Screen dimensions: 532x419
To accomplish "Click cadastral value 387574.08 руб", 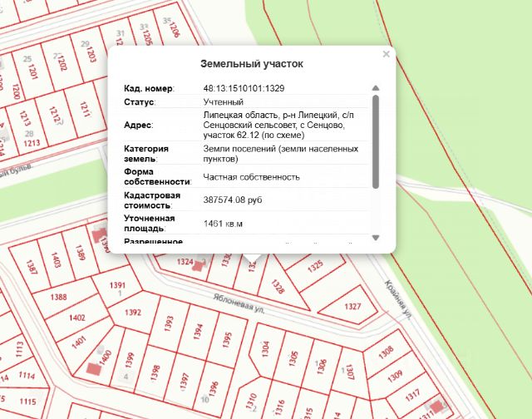I will [233, 200].
